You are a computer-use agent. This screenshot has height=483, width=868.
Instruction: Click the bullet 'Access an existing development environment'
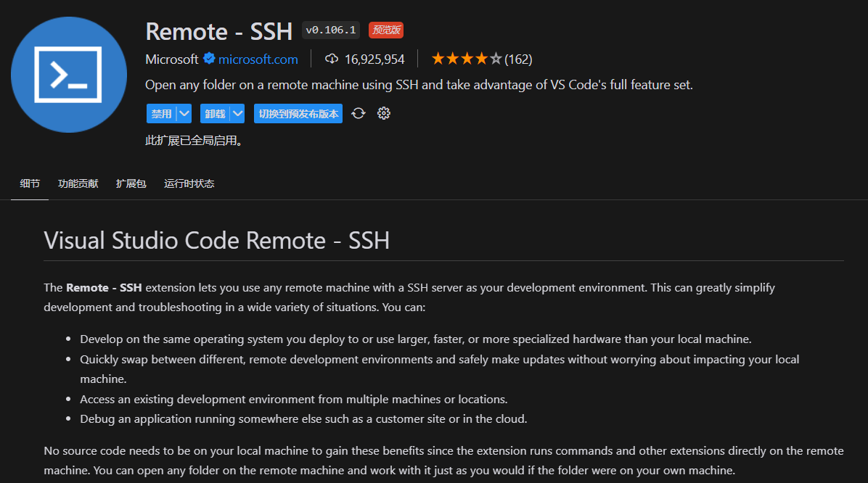point(294,400)
